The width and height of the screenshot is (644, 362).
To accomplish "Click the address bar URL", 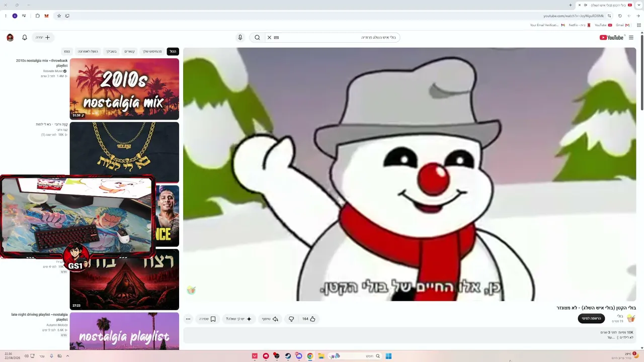I will pyautogui.click(x=574, y=16).
